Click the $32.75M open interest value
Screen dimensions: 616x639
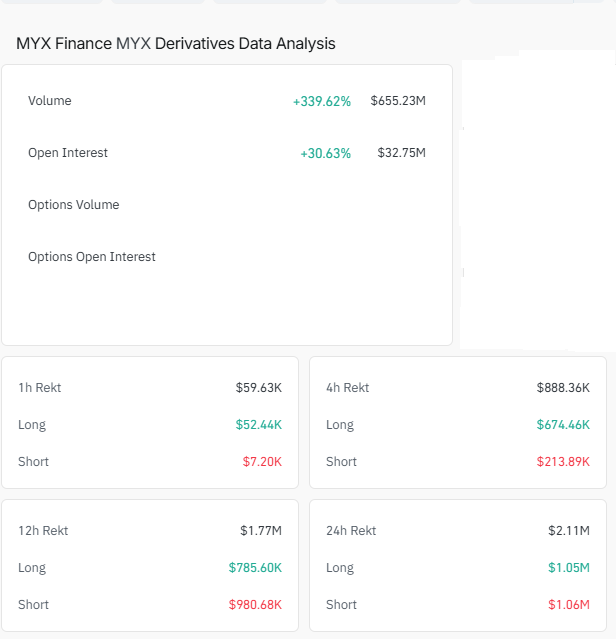pyautogui.click(x=402, y=153)
